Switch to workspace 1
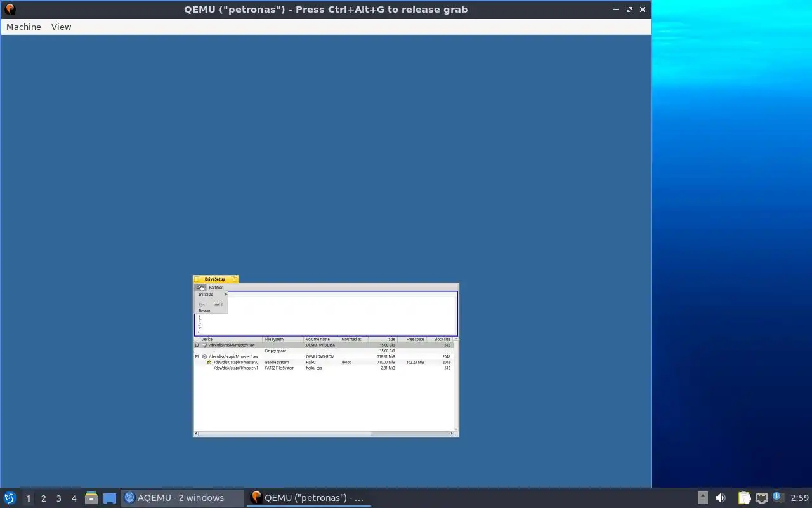Image resolution: width=812 pixels, height=508 pixels. [28, 498]
